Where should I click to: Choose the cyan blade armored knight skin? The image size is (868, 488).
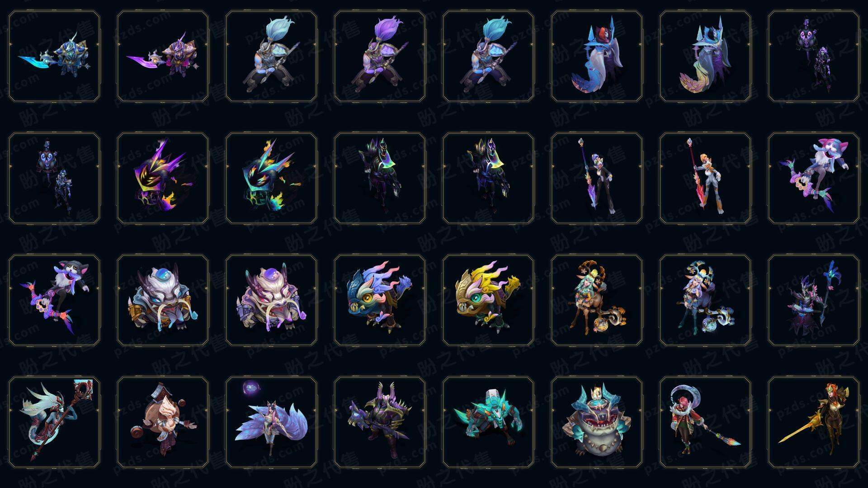coord(54,56)
